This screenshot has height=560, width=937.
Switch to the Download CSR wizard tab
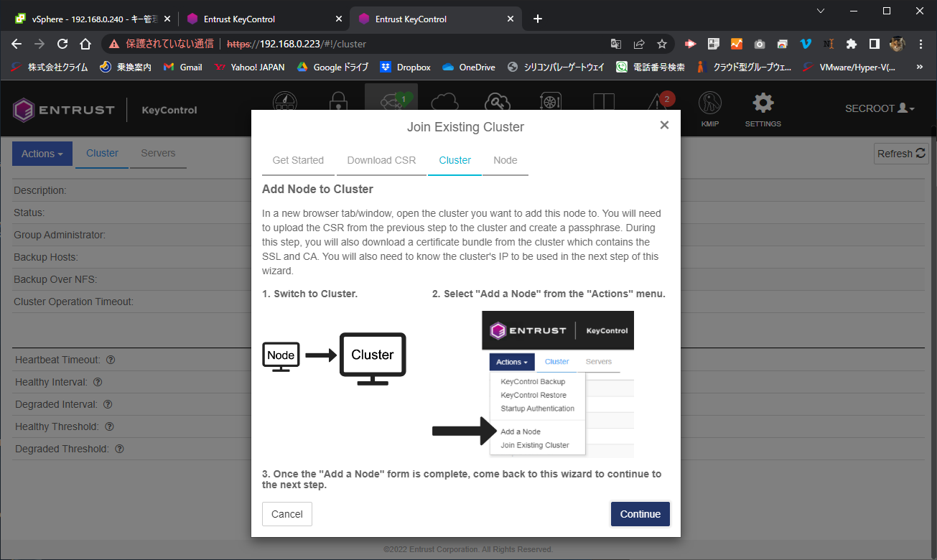click(381, 160)
